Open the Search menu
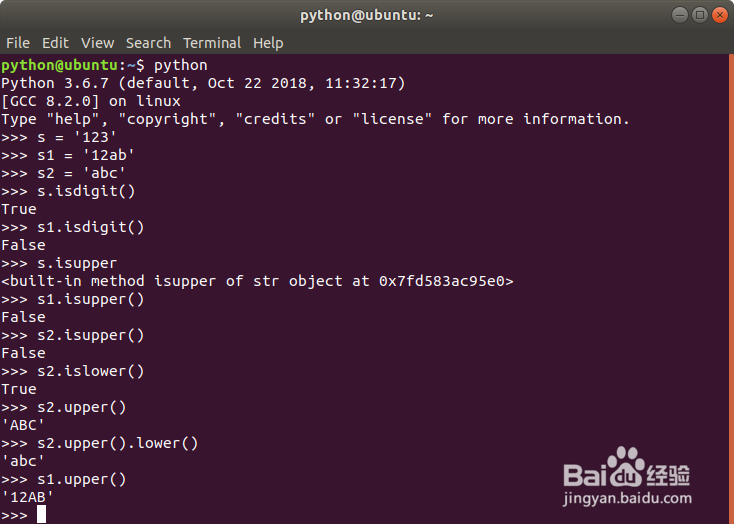Image resolution: width=734 pixels, height=524 pixels. pyautogui.click(x=148, y=43)
